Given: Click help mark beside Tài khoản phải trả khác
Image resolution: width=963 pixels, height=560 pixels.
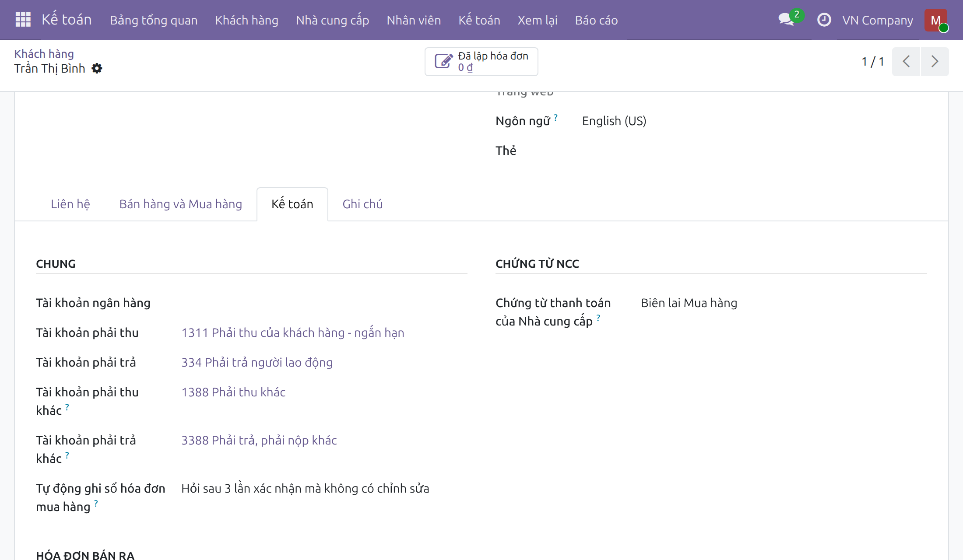Looking at the screenshot, I should tap(67, 455).
